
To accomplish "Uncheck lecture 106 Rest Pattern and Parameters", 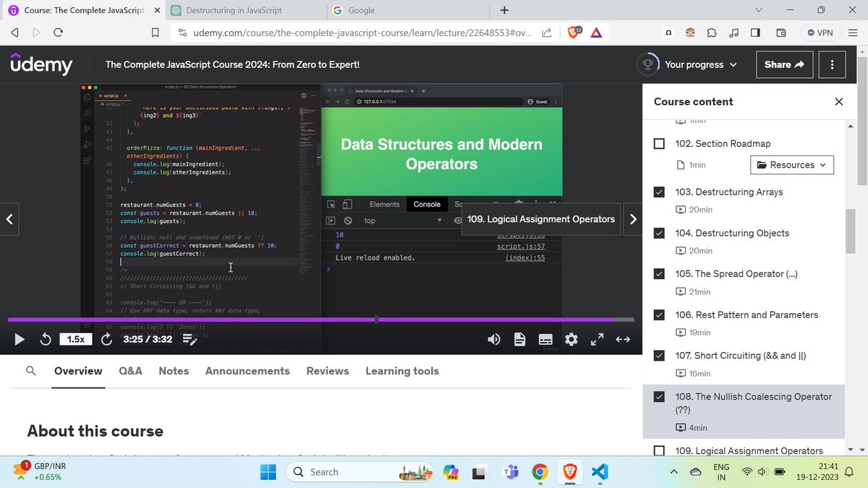I will 659,314.
